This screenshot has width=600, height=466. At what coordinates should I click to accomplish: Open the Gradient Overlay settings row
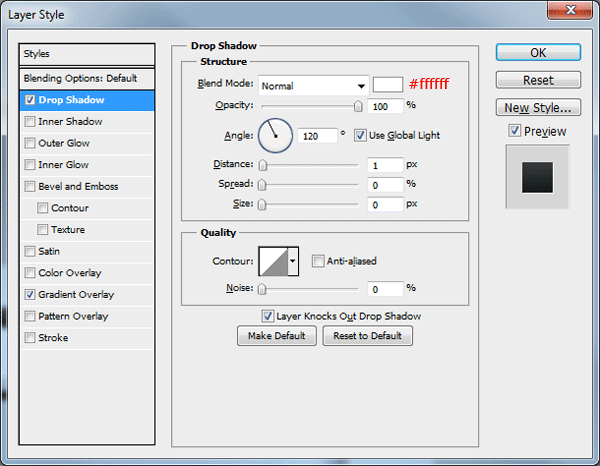point(87,295)
